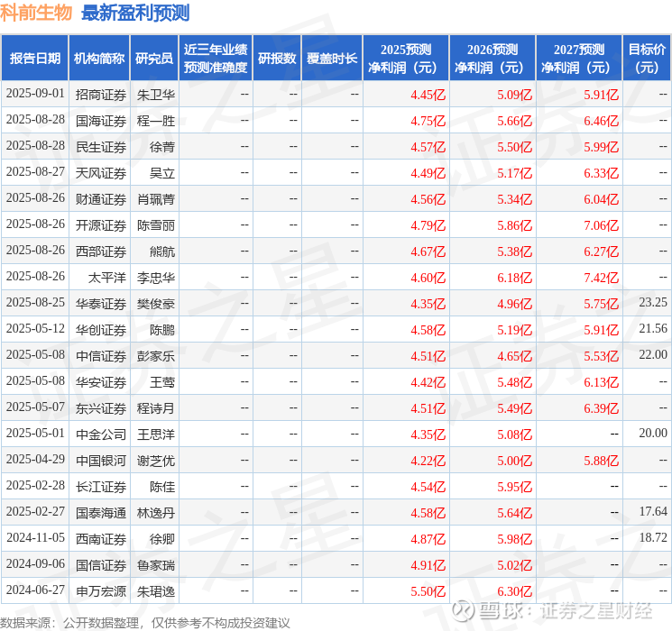Click analyst 王莺
The width and height of the screenshot is (672, 631).
pyautogui.click(x=162, y=382)
